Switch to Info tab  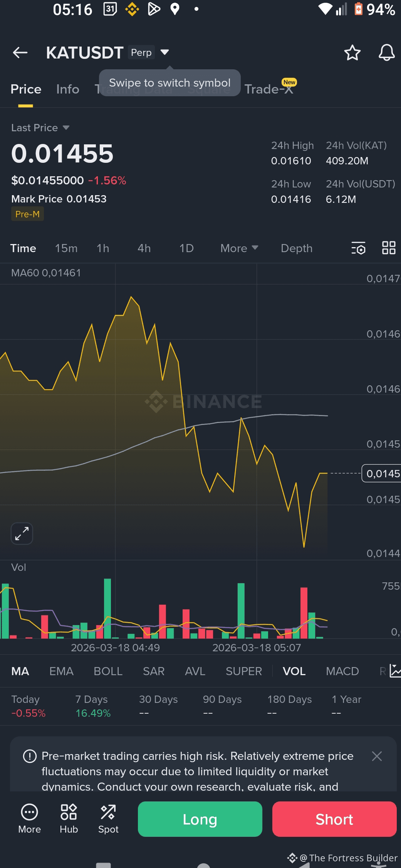click(x=68, y=89)
